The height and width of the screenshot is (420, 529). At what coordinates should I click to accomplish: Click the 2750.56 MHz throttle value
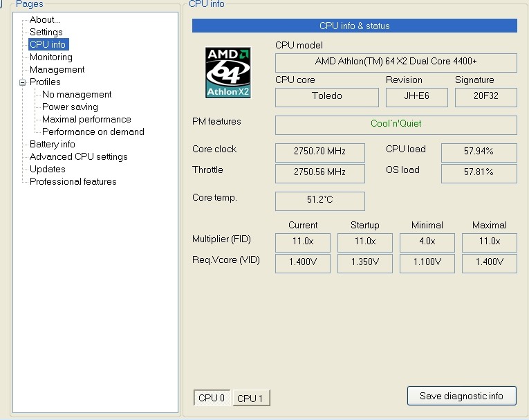(320, 174)
